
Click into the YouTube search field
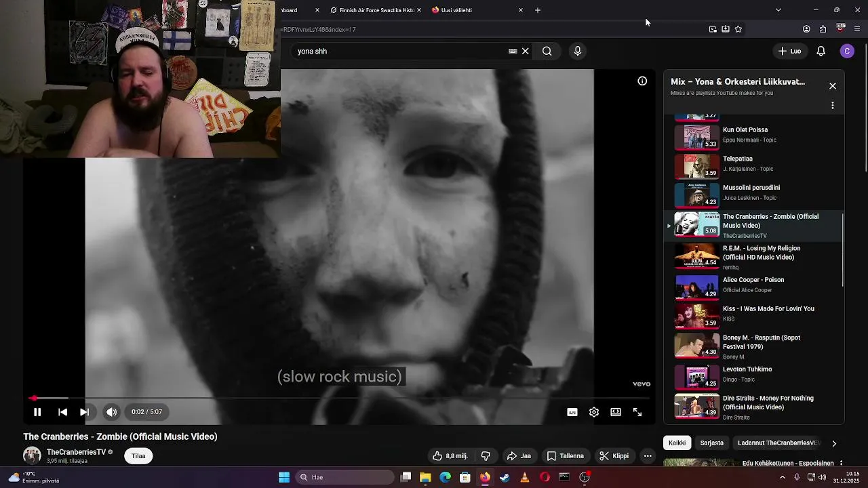[400, 51]
